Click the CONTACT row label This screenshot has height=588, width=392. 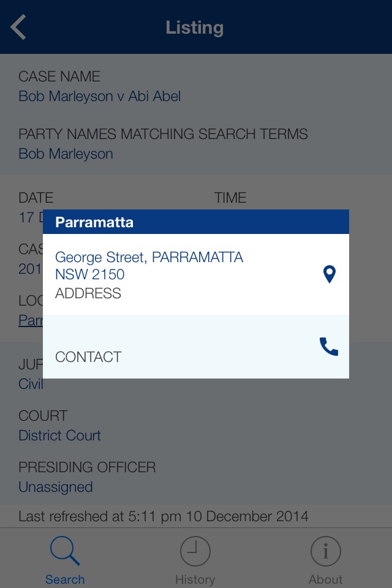point(88,357)
